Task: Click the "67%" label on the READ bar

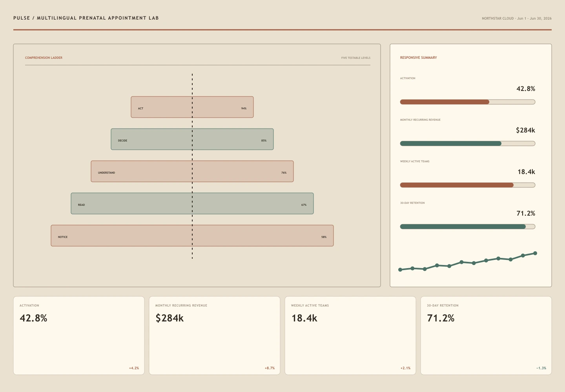Action: point(304,205)
